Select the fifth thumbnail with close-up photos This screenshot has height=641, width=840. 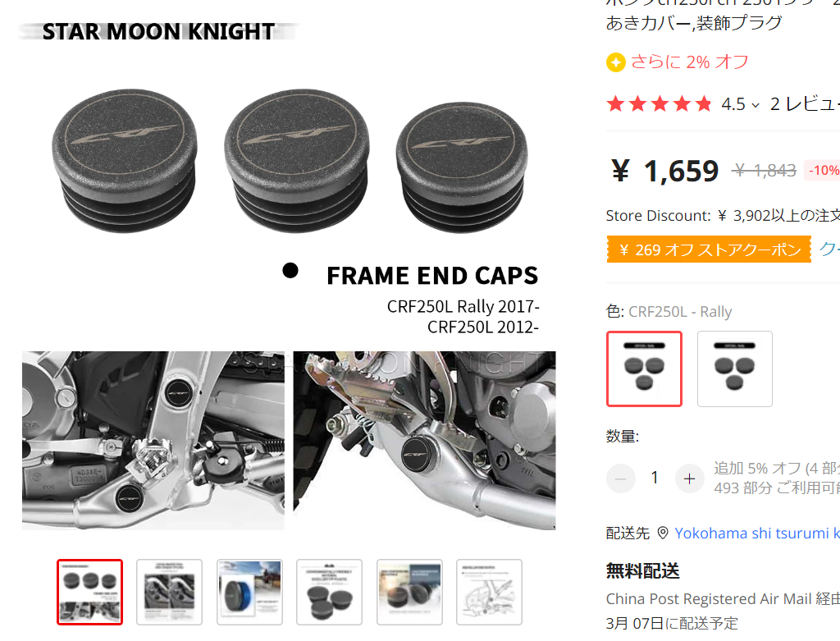pyautogui.click(x=410, y=593)
